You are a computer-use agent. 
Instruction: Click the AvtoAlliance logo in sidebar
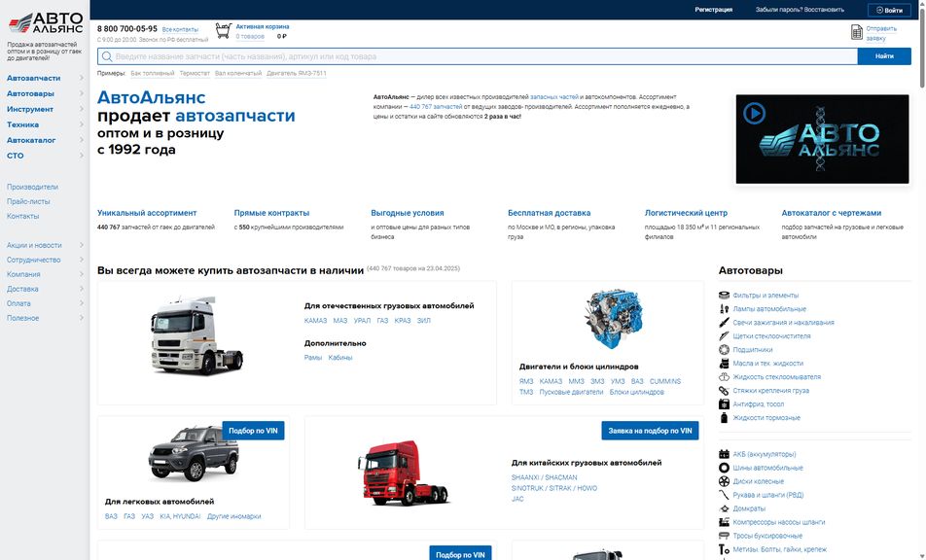pyautogui.click(x=45, y=22)
